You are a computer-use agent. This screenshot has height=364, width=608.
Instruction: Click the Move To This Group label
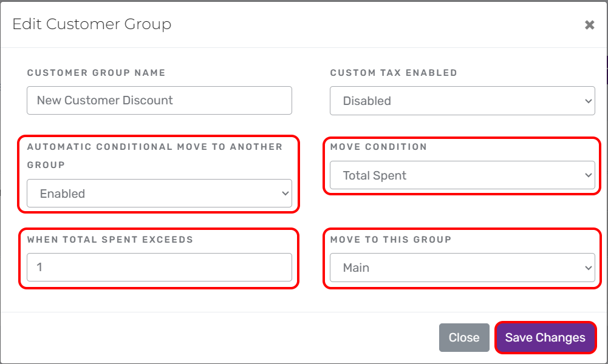click(x=391, y=240)
